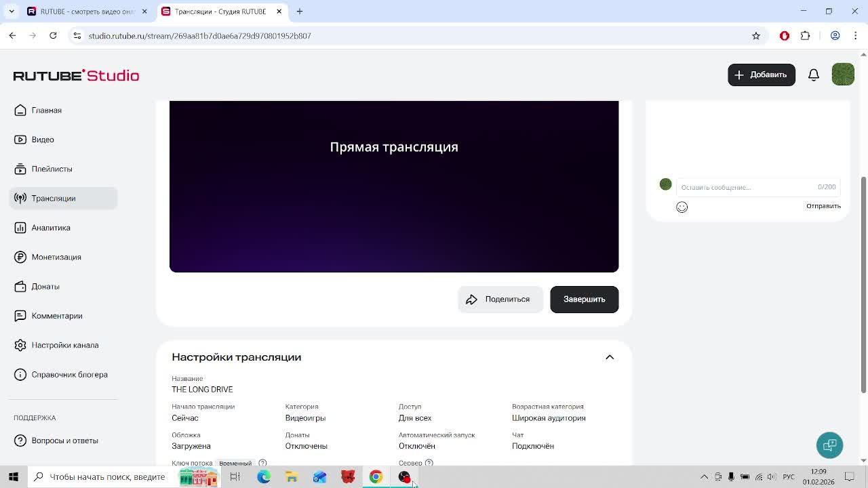Click the Загружена cover value

(x=191, y=446)
